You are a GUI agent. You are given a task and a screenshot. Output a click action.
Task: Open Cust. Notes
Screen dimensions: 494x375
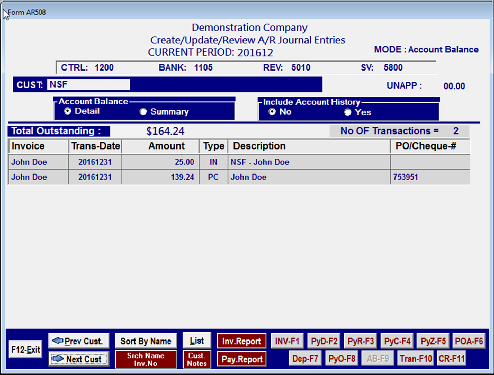pyautogui.click(x=197, y=359)
